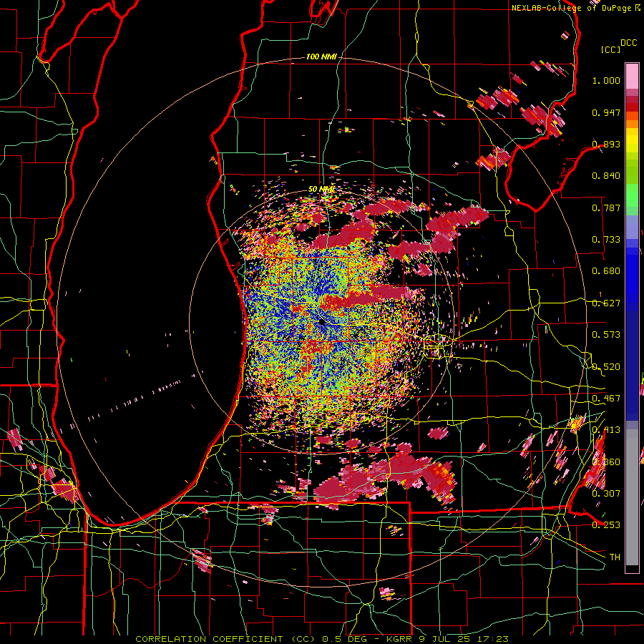Click the "KGRR" station ID in the caption
The width and height of the screenshot is (644, 644).
coord(401,639)
